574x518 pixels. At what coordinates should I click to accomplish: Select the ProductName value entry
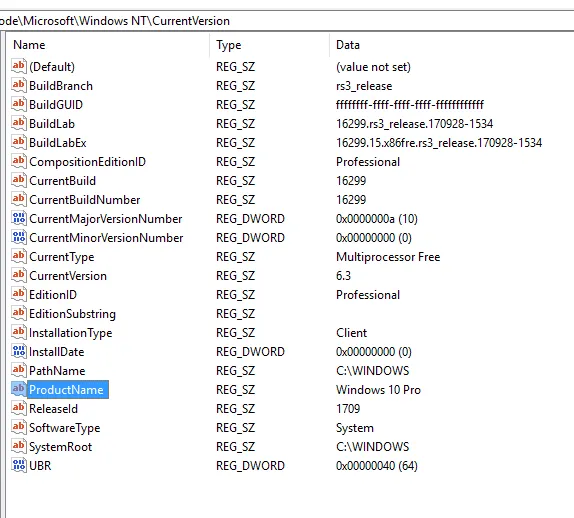[66, 390]
